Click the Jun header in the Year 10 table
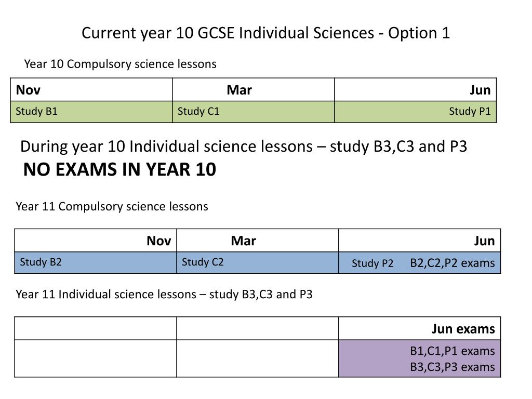The height and width of the screenshot is (399, 532). coord(480,90)
